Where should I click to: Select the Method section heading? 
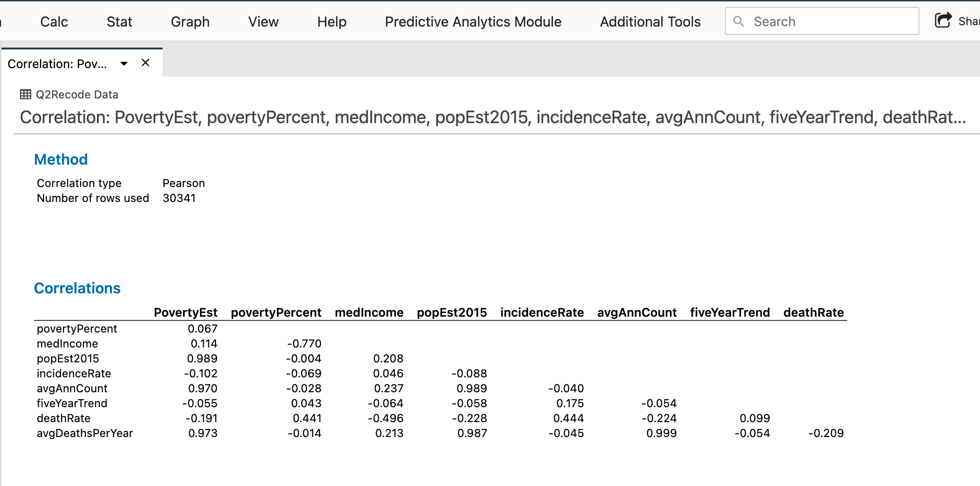[x=61, y=159]
